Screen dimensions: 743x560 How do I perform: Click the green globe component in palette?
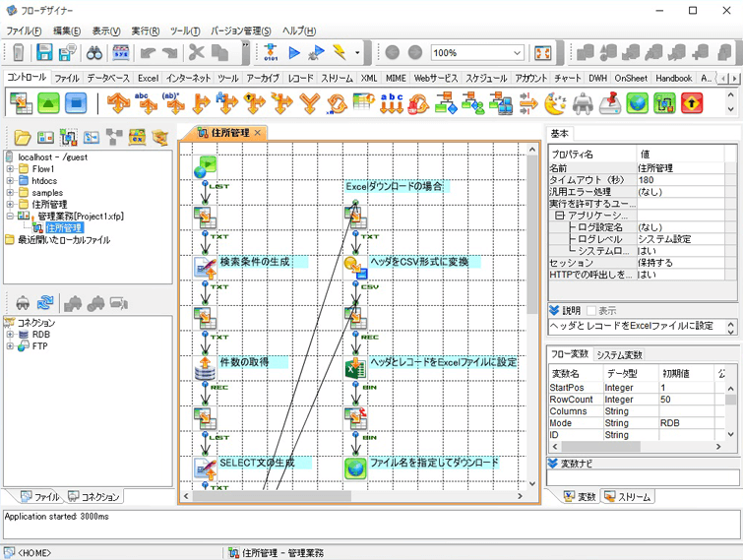tap(638, 101)
